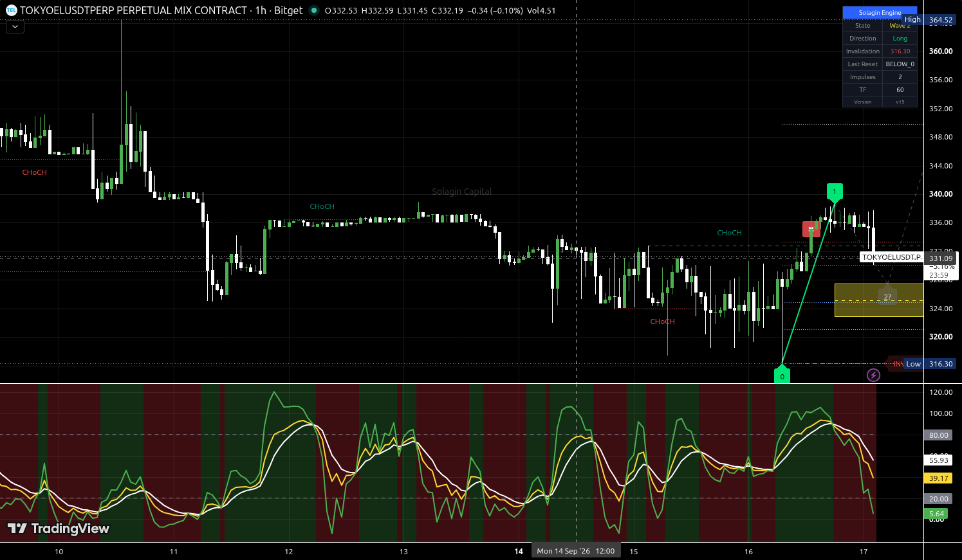
Task: Click the 20.00 oscillator level label
Action: click(939, 499)
